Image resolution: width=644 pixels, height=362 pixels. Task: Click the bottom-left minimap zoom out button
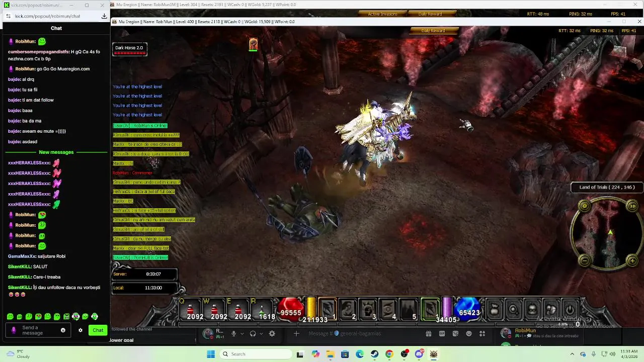click(584, 260)
